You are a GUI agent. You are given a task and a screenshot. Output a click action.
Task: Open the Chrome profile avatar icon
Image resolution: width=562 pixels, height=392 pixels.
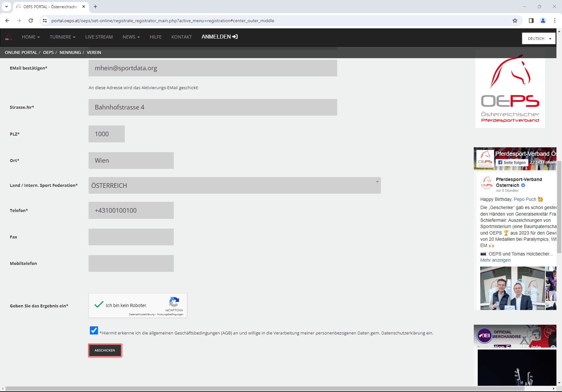pos(543,21)
